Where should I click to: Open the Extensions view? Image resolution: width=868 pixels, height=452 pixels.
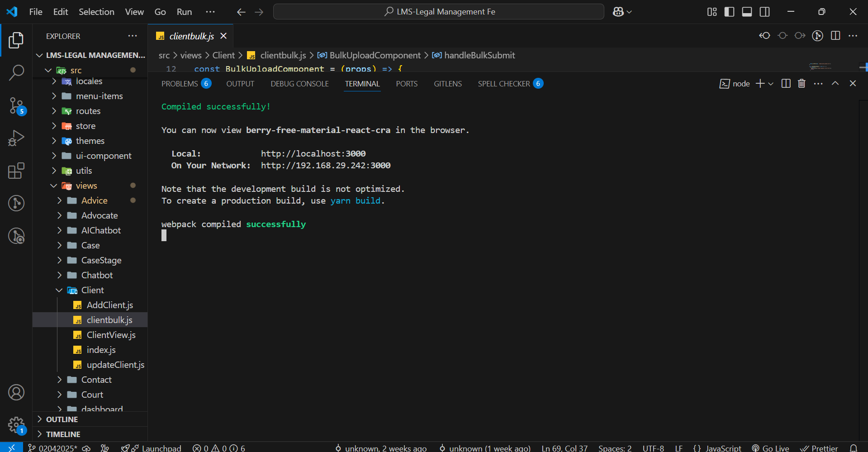(x=16, y=171)
